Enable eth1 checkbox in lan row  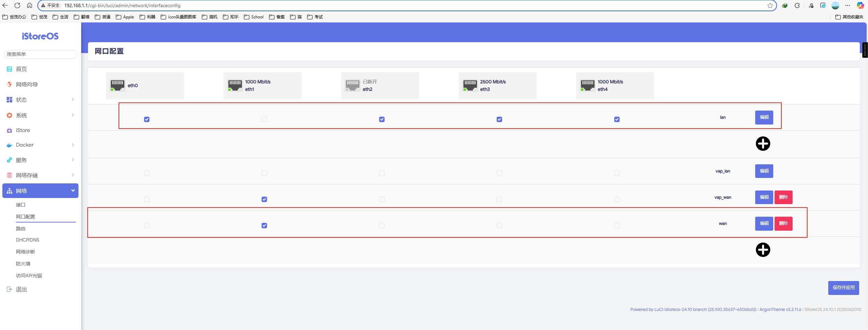(264, 119)
